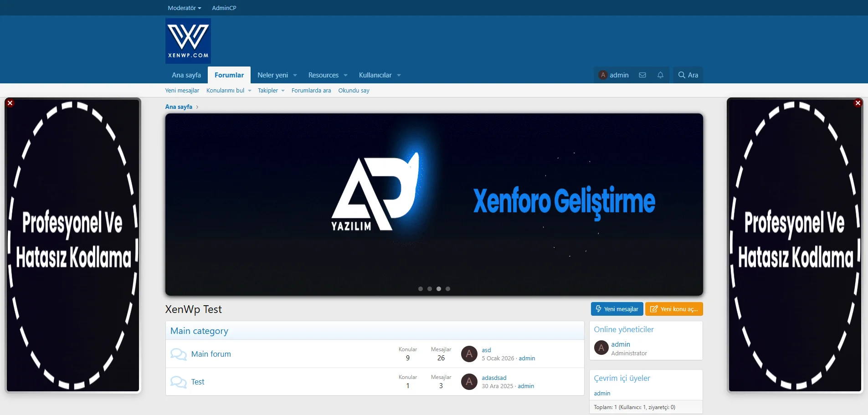Viewport: 868px width, 415px height.
Task: Expand the Moderatör dropdown menu
Action: pyautogui.click(x=184, y=8)
